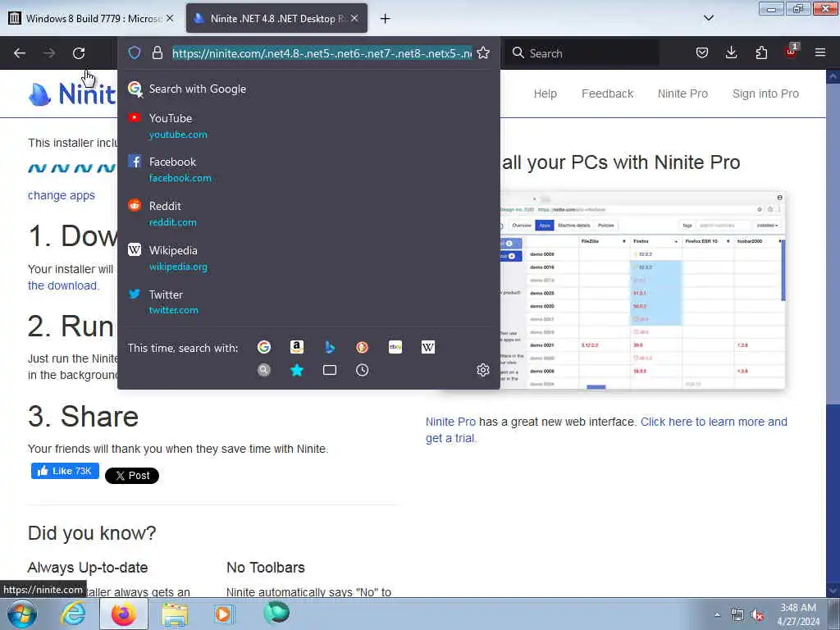
Task: Open Windows Media Player taskbar icon
Action: click(225, 614)
